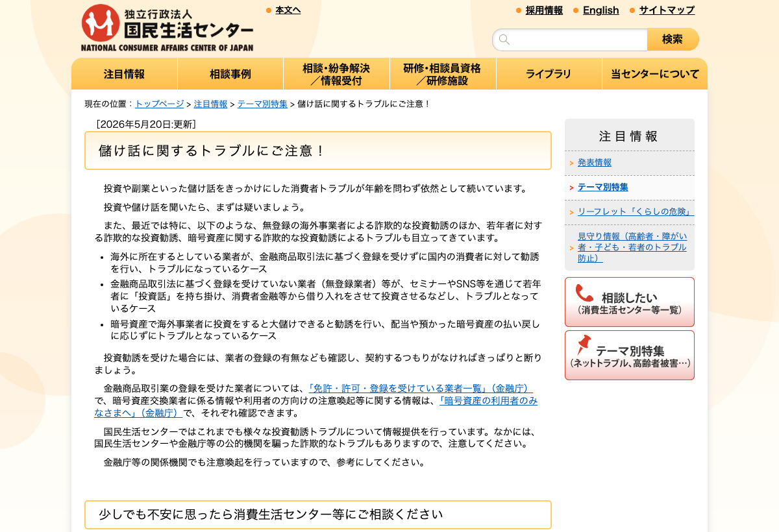The height and width of the screenshot is (532, 779).
Task: Switch to the English site
Action: [600, 10]
